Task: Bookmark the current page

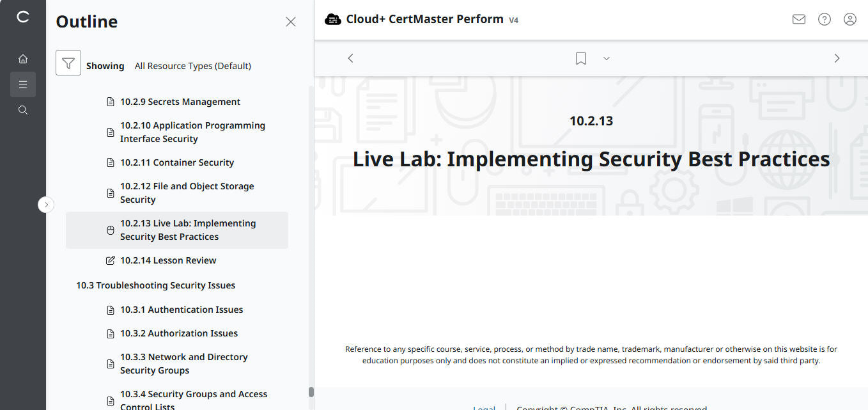Action: (x=580, y=58)
